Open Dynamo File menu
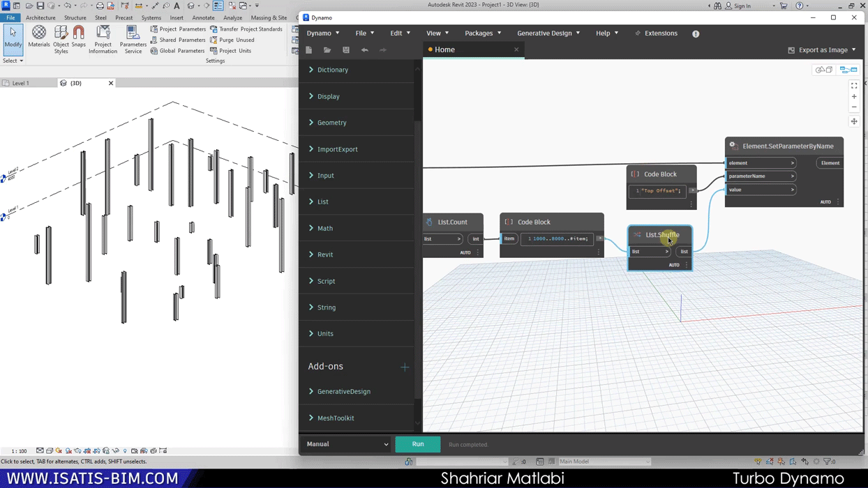 pos(364,33)
